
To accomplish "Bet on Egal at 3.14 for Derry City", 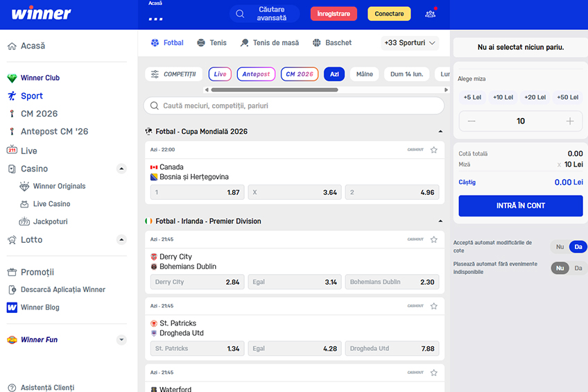I will 295,282.
